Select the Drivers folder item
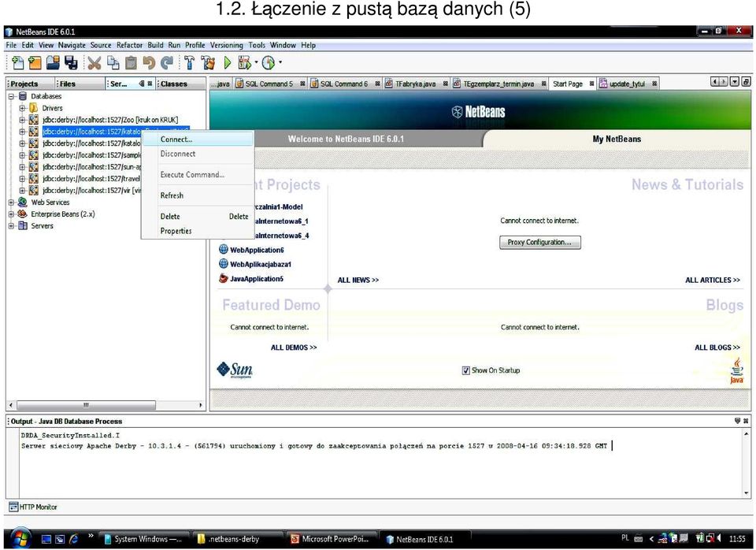 tap(52, 108)
